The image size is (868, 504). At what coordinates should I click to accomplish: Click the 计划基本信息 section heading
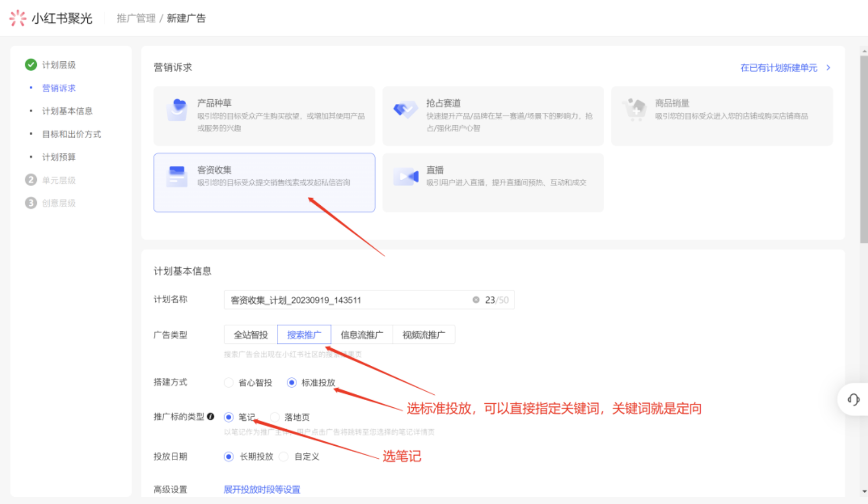[182, 271]
